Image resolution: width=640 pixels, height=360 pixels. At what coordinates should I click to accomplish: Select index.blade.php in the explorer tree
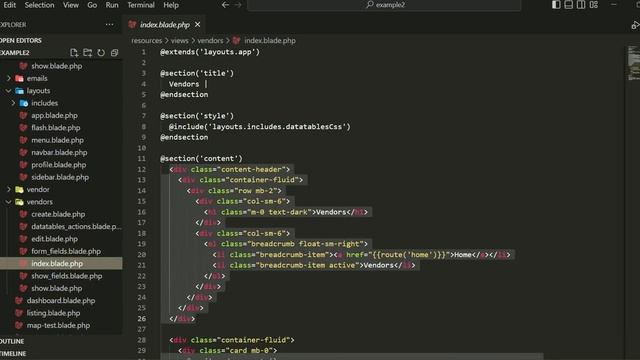click(57, 263)
